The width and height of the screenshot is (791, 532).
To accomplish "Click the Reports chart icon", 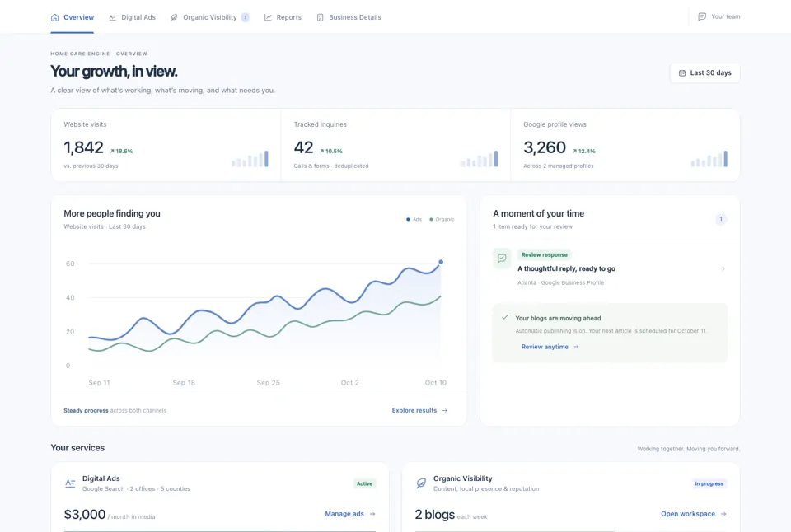I will 268,17.
